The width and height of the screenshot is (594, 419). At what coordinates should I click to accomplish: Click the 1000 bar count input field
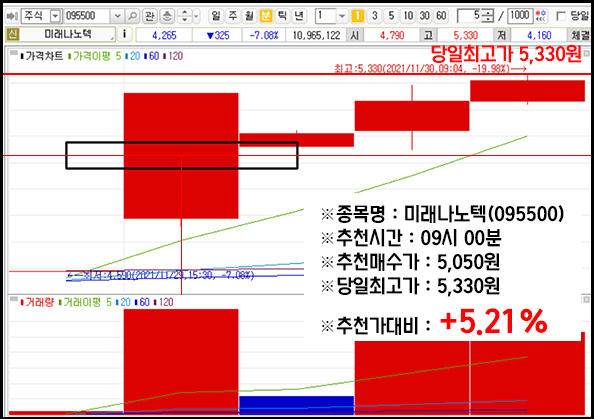pyautogui.click(x=520, y=16)
